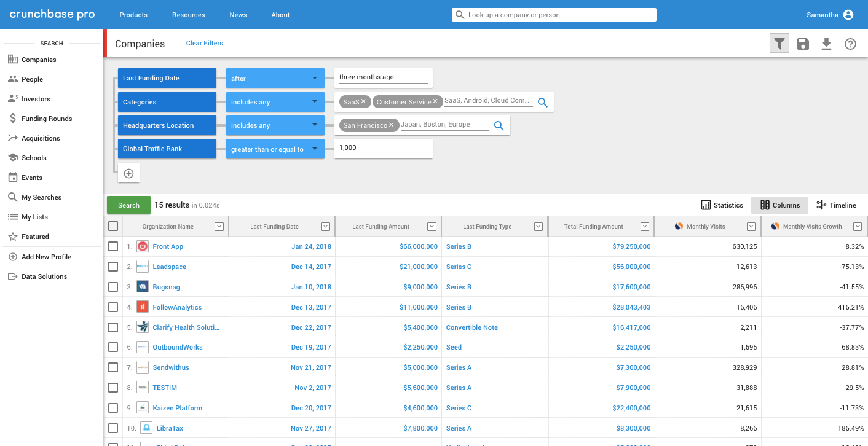Screen dimensions: 868x446
Task: Click the Front App company logo
Action: click(143, 246)
